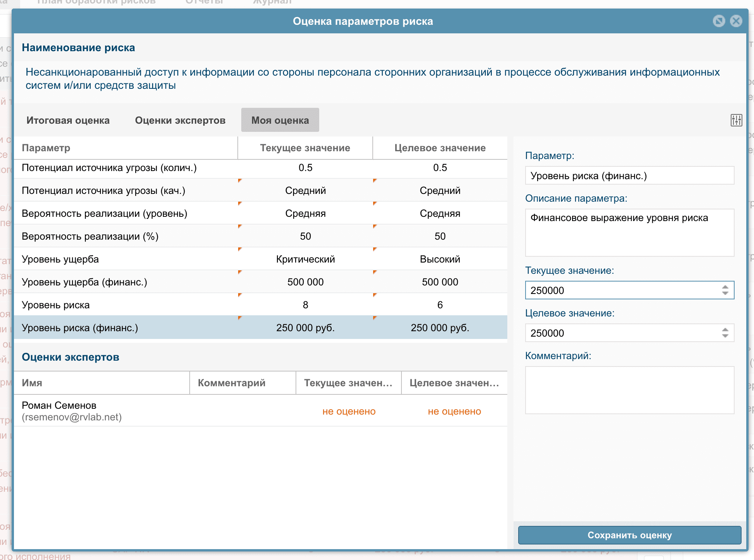Close the risk assessment dialog

[x=736, y=21]
